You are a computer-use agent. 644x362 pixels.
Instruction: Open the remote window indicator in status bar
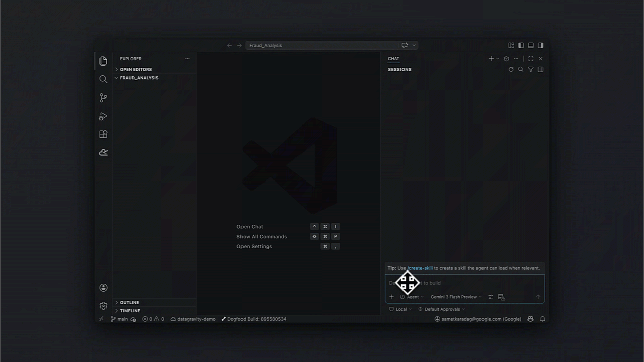101,319
